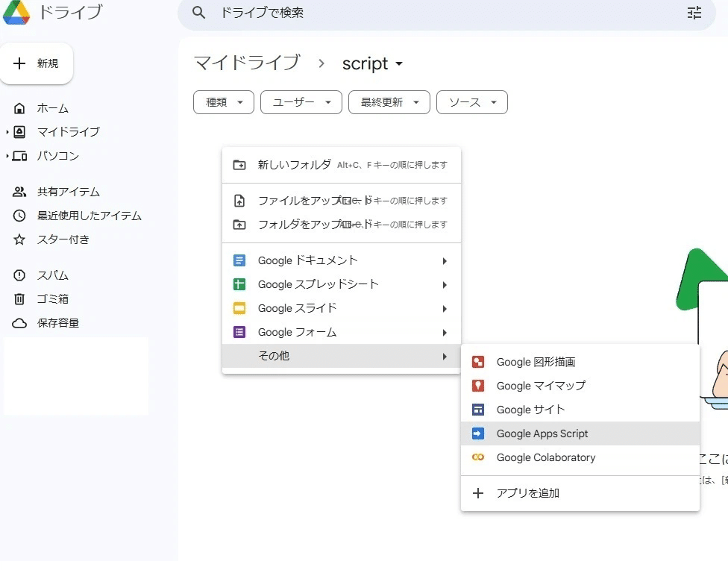728x570 pixels.
Task: Go to マイドライブ breadcrumb link
Action: click(x=247, y=63)
